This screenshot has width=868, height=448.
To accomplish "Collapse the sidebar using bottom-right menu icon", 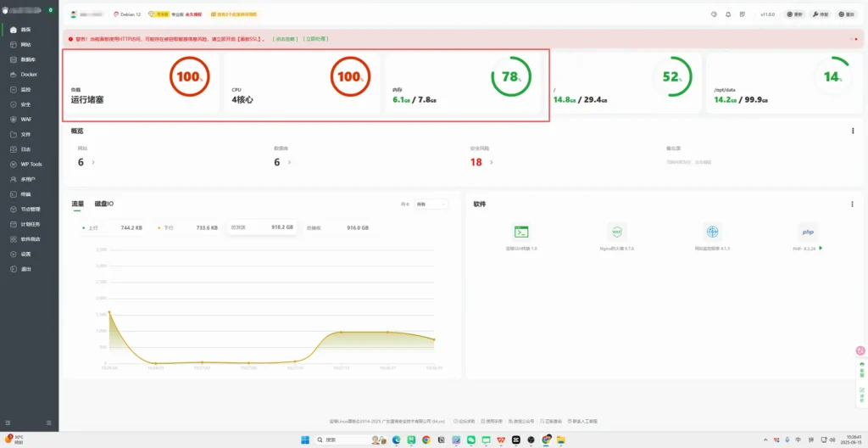I will (x=48, y=423).
